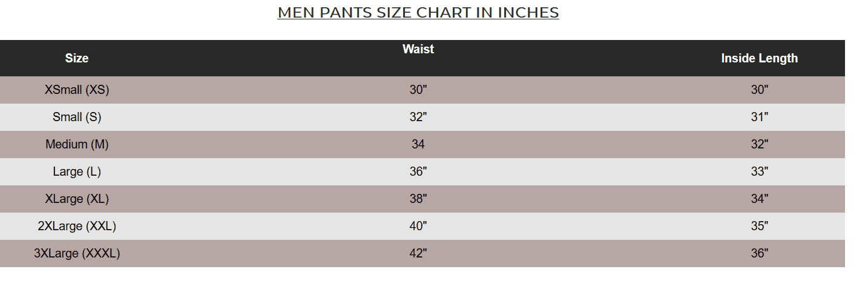Select the 3XLarge (XXXL) size cell
This screenshot has width=868, height=292.
pyautogui.click(x=77, y=253)
